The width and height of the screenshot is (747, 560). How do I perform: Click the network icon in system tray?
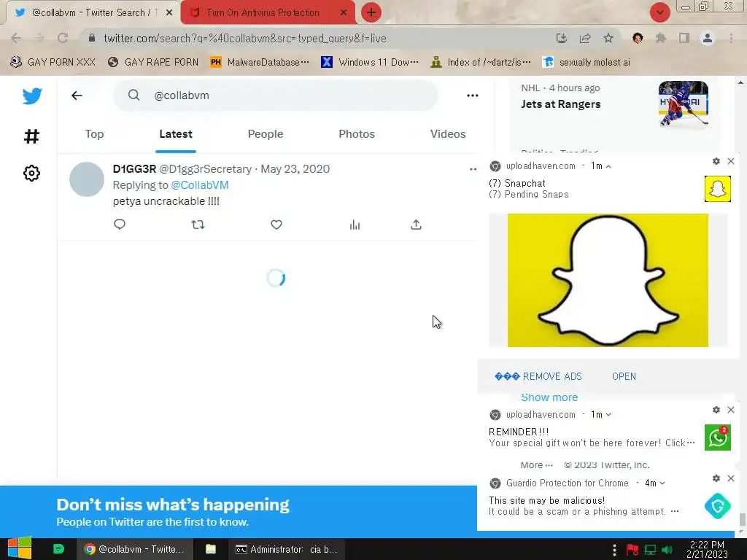pos(650,550)
